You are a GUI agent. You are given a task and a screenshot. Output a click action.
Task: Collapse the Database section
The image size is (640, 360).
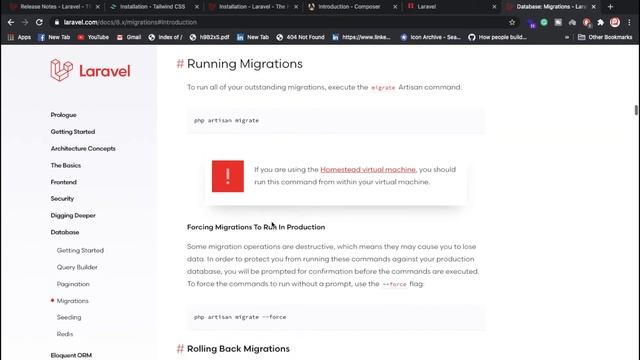64,232
